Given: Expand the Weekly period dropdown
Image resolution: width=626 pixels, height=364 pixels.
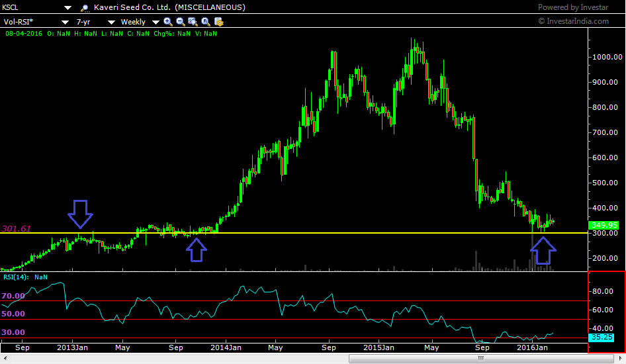Looking at the screenshot, I should click(x=156, y=23).
